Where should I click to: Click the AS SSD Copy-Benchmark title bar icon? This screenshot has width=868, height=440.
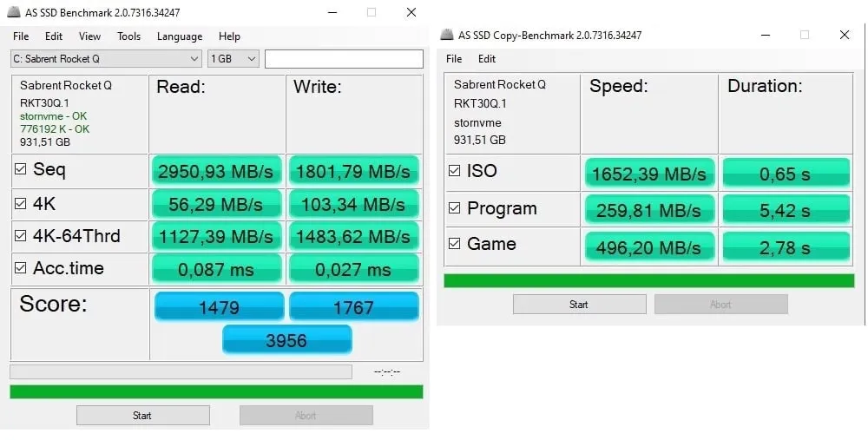(x=447, y=35)
